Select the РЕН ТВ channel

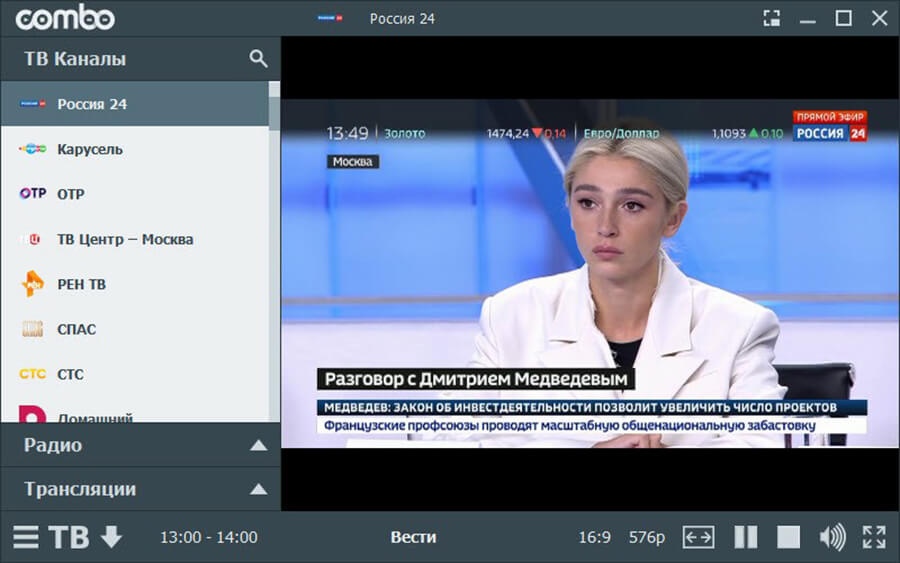(81, 284)
